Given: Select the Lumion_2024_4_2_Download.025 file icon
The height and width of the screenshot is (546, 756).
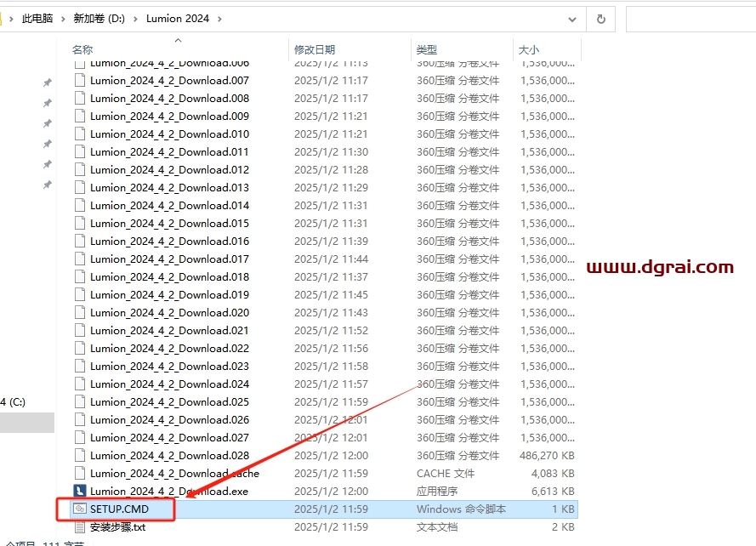Looking at the screenshot, I should [80, 401].
